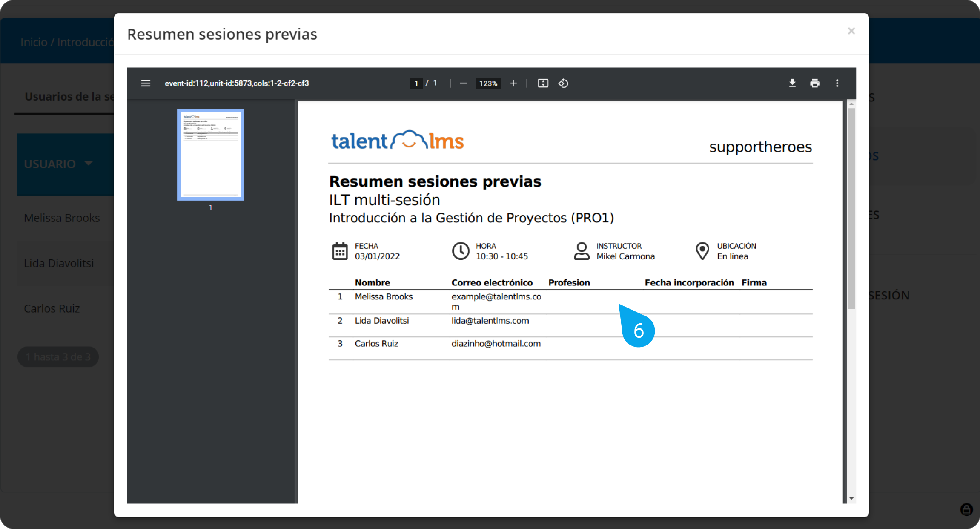Click the scrollbar down arrow
This screenshot has width=980, height=529.
[x=851, y=498]
